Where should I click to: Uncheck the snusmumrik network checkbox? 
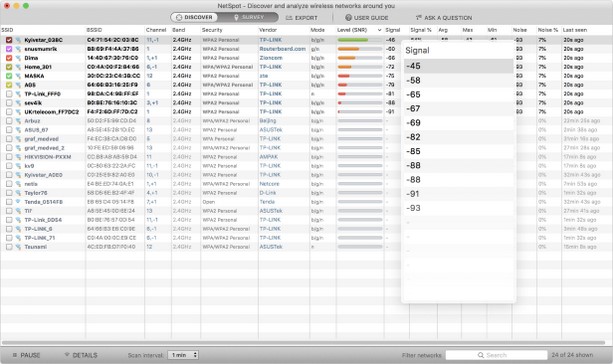(x=9, y=49)
